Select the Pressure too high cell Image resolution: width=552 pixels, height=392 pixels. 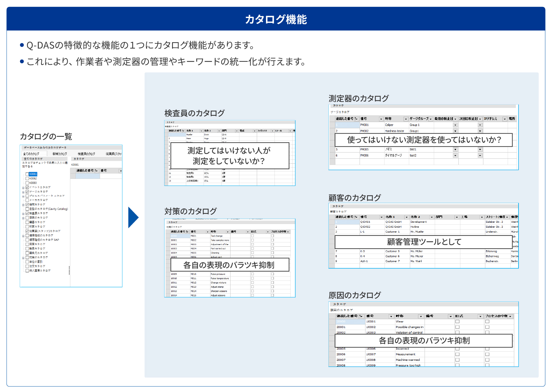coord(409,365)
